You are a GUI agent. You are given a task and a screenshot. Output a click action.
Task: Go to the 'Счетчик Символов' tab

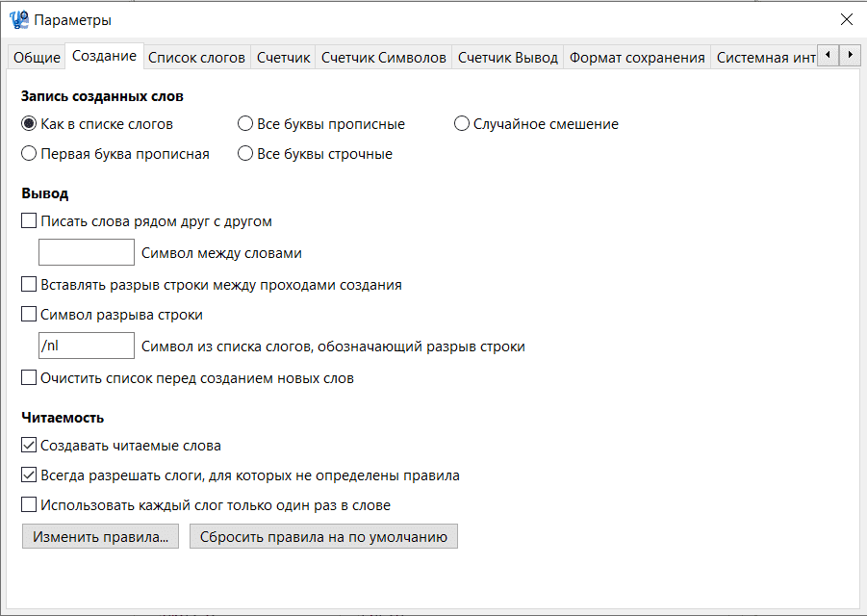pos(384,58)
